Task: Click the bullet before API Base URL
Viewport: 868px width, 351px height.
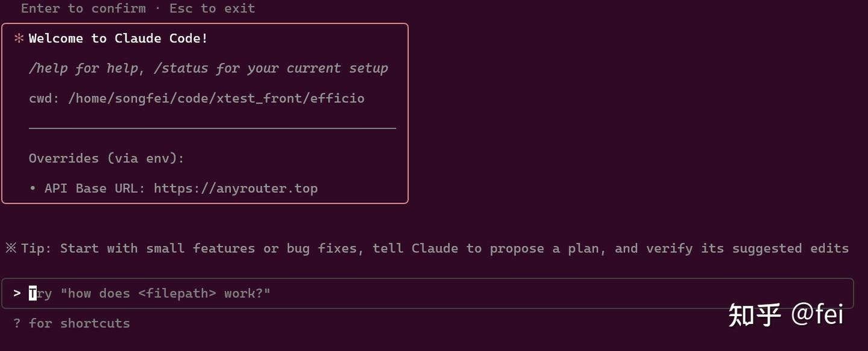Action: (33, 188)
